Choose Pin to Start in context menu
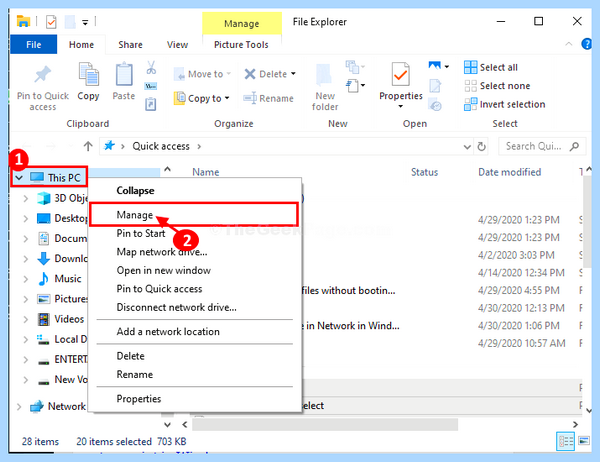The width and height of the screenshot is (600, 462). 193,233
